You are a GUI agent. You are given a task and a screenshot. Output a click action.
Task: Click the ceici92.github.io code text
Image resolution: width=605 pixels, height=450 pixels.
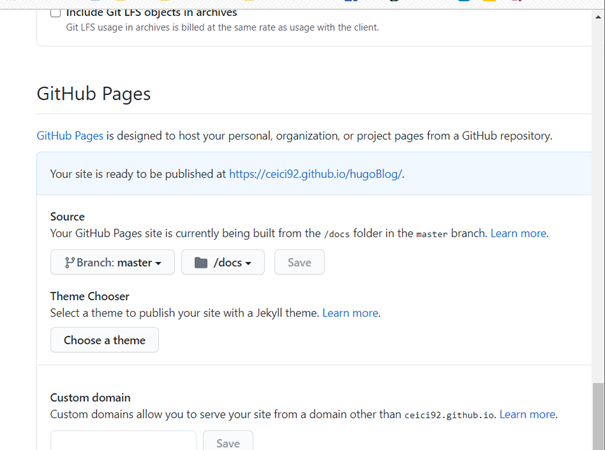pos(449,415)
